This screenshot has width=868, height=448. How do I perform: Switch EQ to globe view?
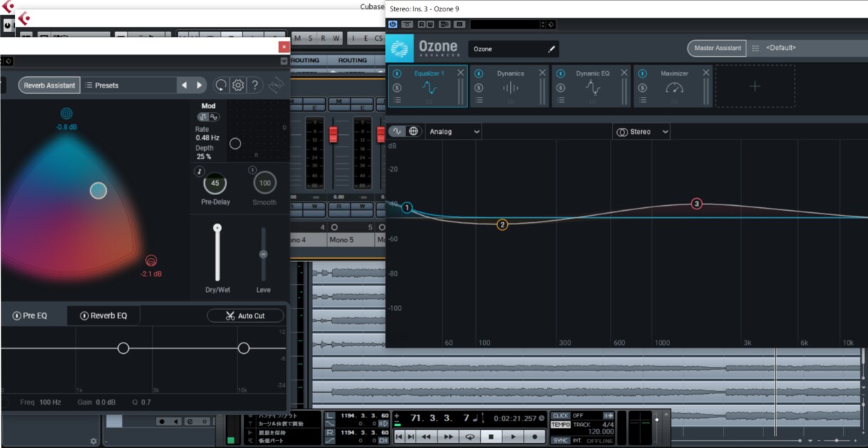[x=413, y=131]
